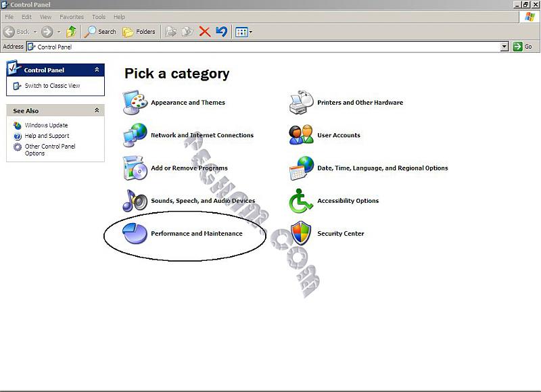Click the Performance and Maintenance text link
This screenshot has width=541, height=392.
pos(197,233)
